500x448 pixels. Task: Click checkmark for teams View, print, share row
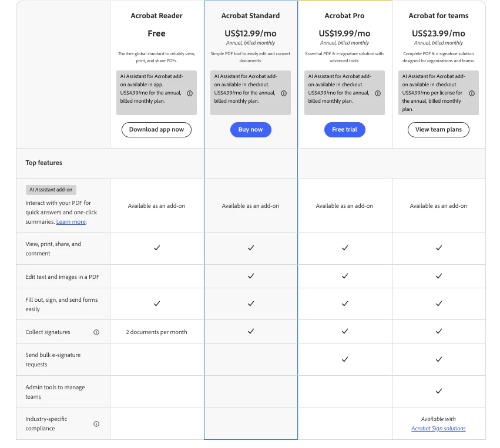point(439,248)
